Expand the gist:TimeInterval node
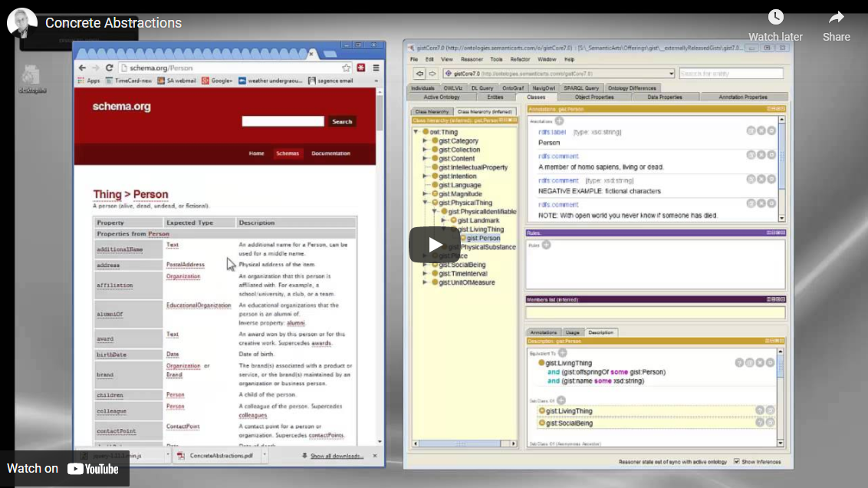The image size is (868, 488). [x=425, y=274]
